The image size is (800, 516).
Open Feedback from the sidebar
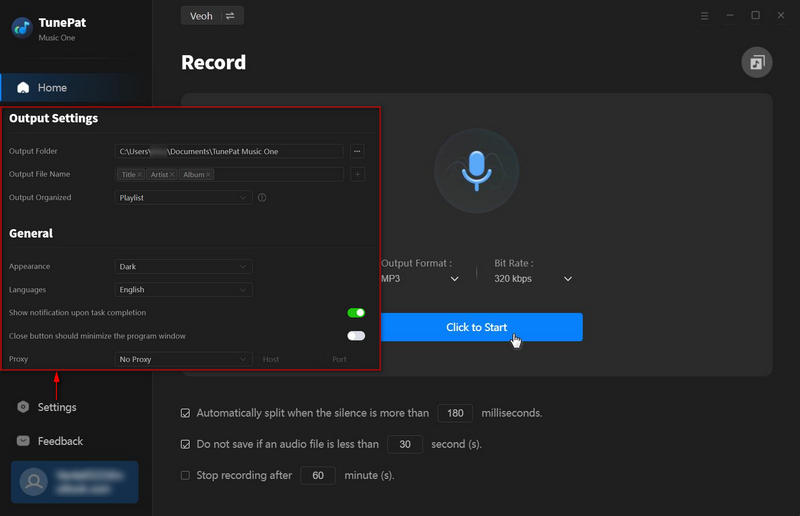pos(59,441)
